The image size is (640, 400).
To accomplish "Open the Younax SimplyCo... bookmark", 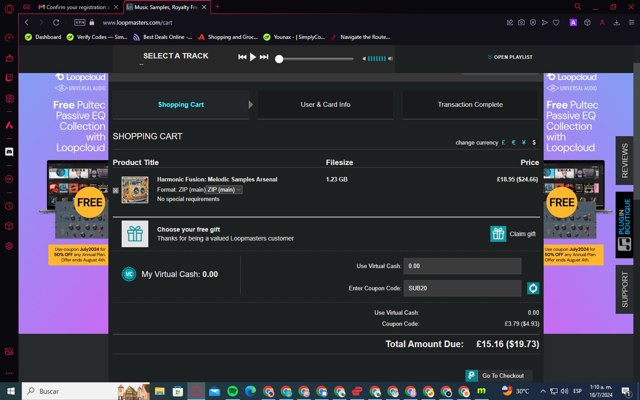I will click(294, 37).
